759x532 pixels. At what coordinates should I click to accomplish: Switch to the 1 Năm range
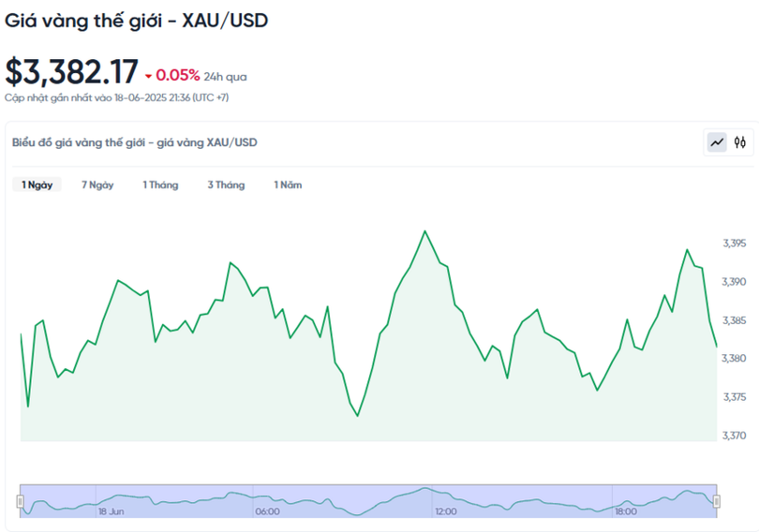[x=288, y=185]
